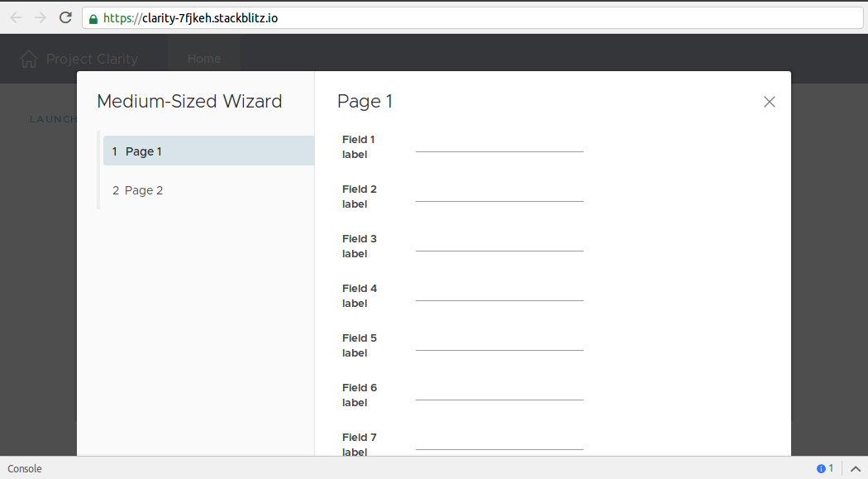Open the Console panel label
Image resolution: width=868 pixels, height=479 pixels.
click(x=24, y=468)
